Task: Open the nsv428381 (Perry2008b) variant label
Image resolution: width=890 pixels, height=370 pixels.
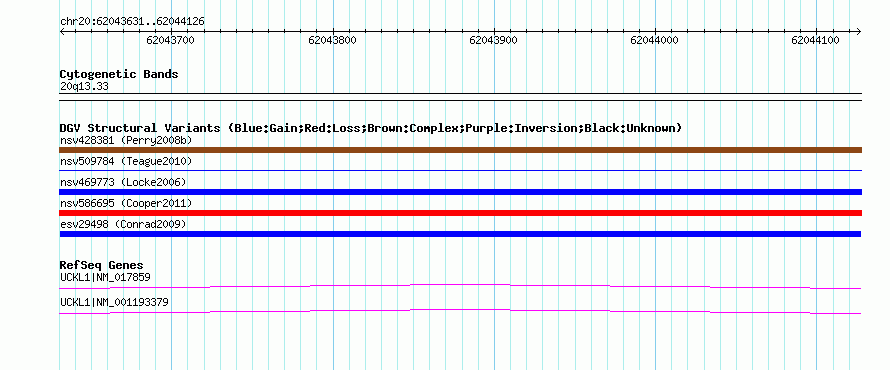Action: coord(126,140)
